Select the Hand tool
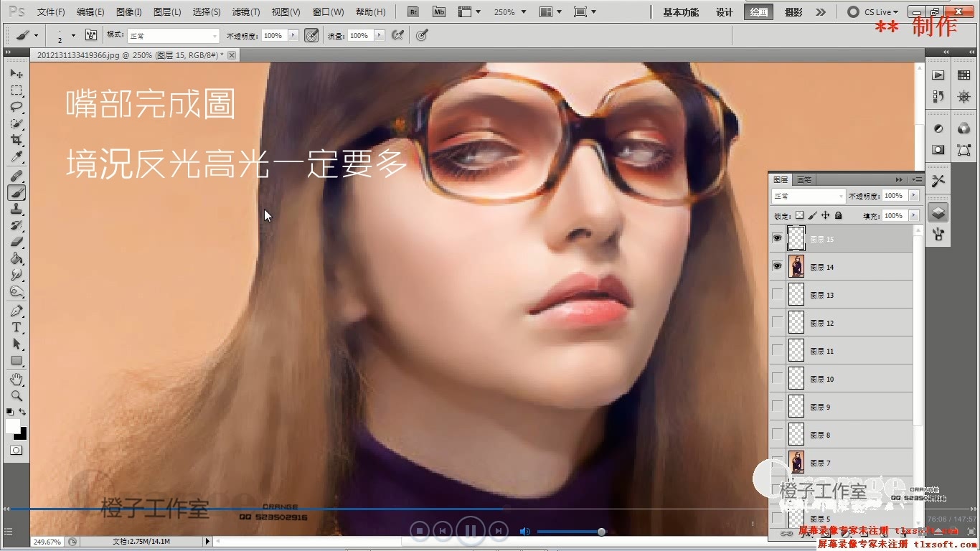Image resolution: width=980 pixels, height=551 pixels. pos(17,379)
